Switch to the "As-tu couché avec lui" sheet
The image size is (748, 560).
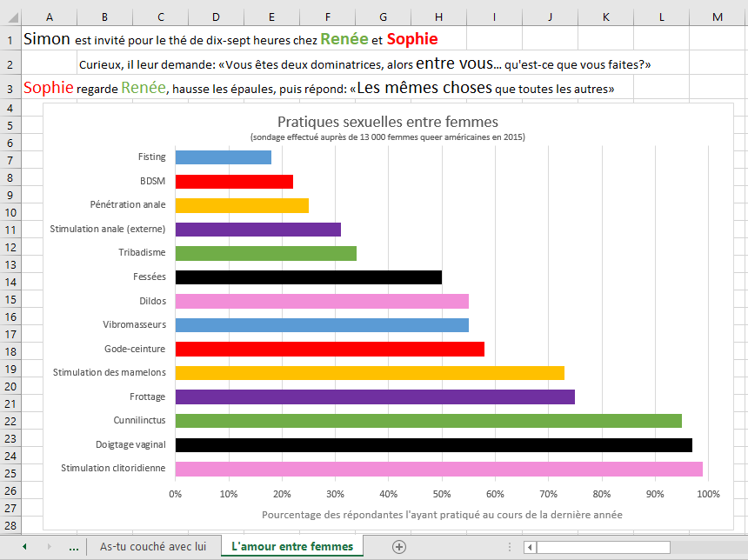tap(153, 547)
